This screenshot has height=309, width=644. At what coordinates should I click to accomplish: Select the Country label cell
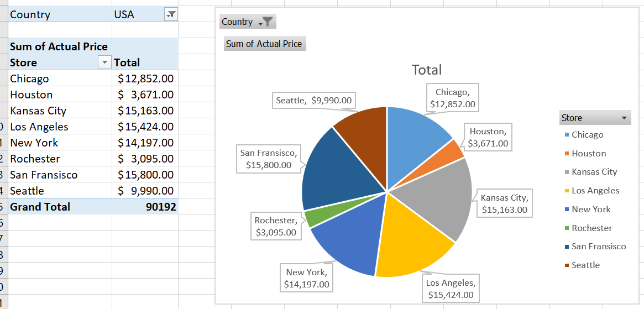(60, 15)
